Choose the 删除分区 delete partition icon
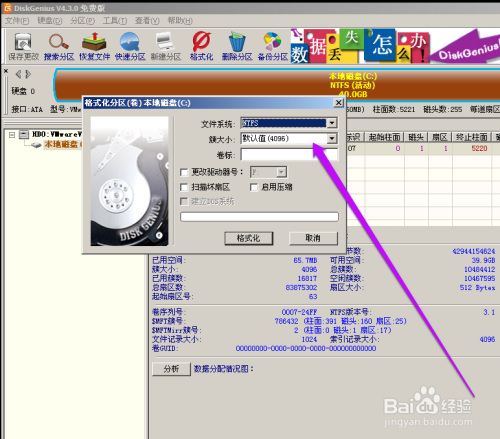Screen dimensions: 500x439 237,46
